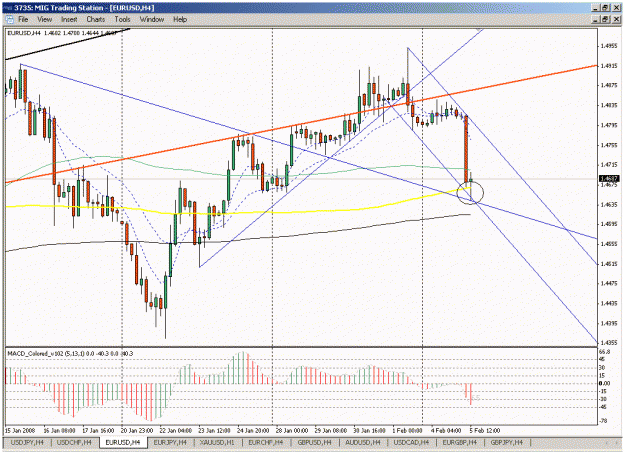The image size is (625, 452).
Task: Click the 5 Feb 12:00 time label
Action: pyautogui.click(x=485, y=431)
